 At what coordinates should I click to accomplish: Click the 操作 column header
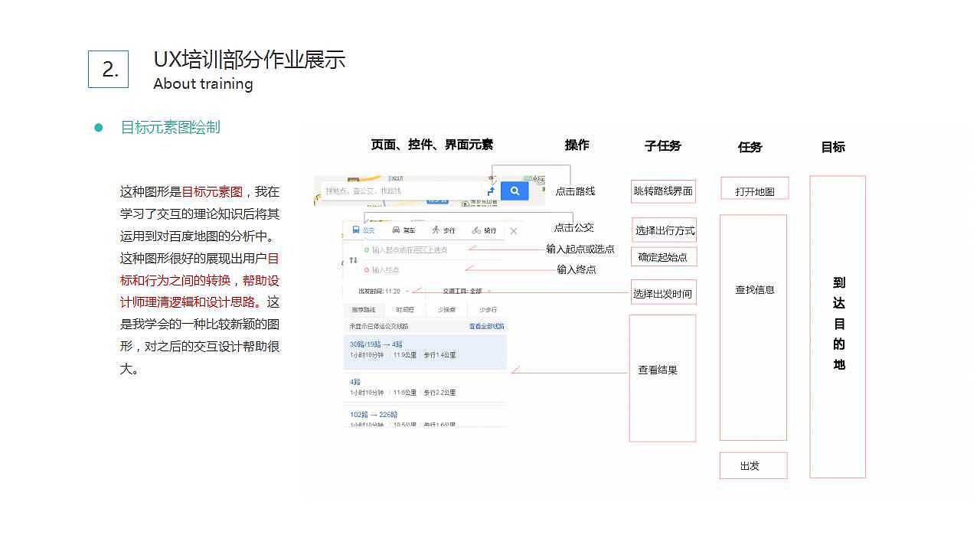[577, 145]
